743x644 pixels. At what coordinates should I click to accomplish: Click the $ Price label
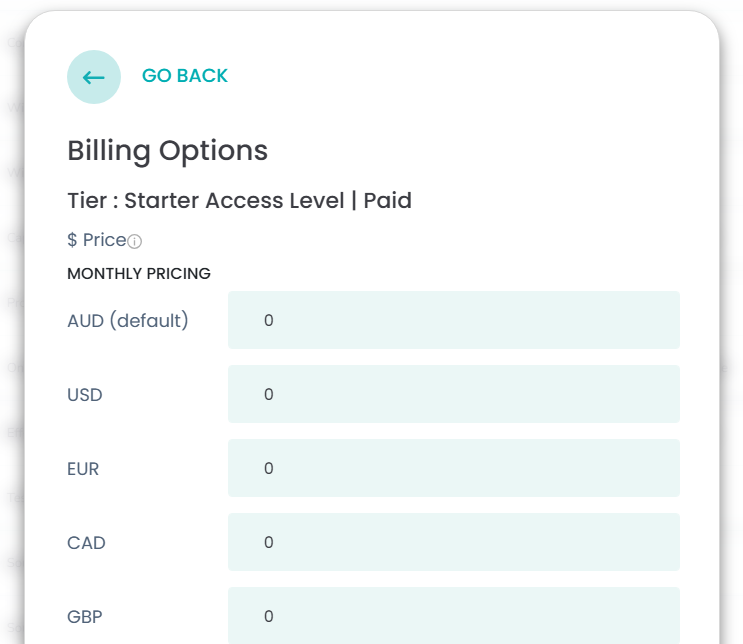pos(96,240)
